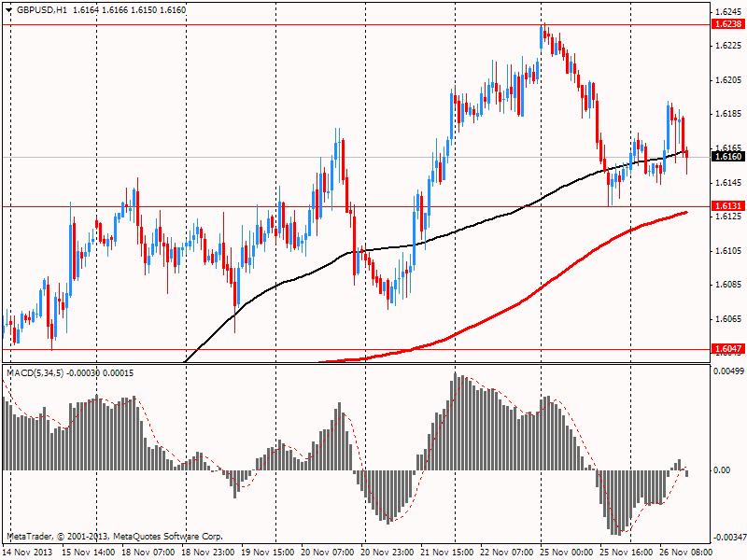Click the 1.6105 price scale value

(728, 251)
